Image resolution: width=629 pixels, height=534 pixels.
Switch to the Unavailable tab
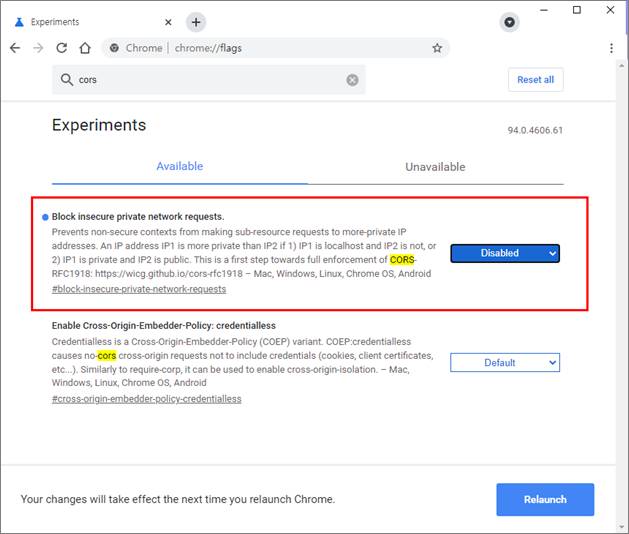click(x=435, y=167)
